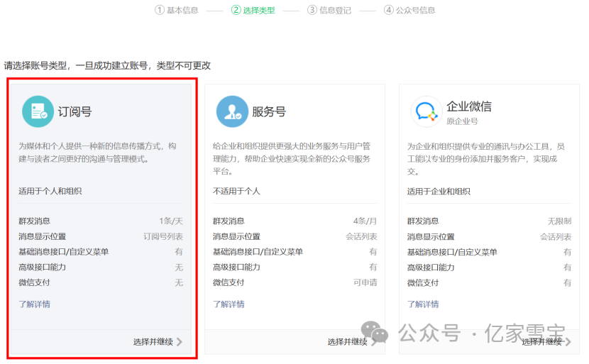
Task: Click the 原企业号 subtitle
Action: point(462,121)
